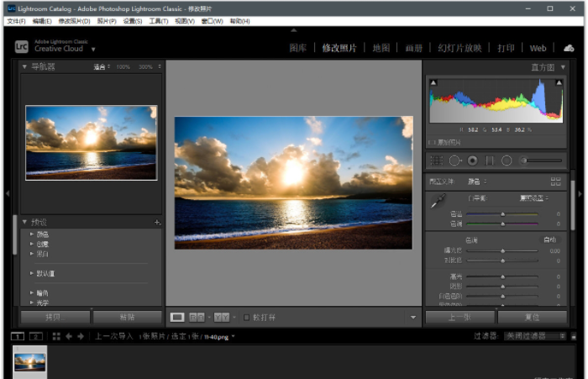Select the spot removal circle tool
Screen dimensions: 588x379
(x=454, y=160)
